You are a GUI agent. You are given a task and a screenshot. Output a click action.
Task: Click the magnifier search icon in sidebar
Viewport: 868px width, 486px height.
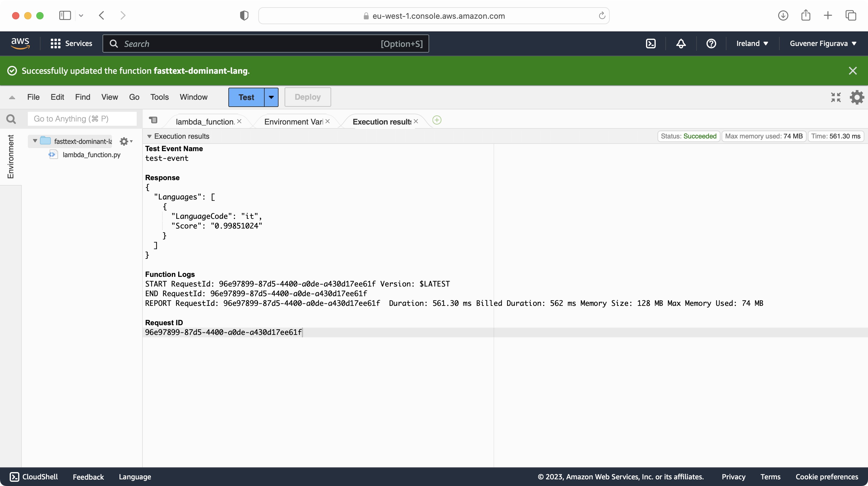(11, 119)
